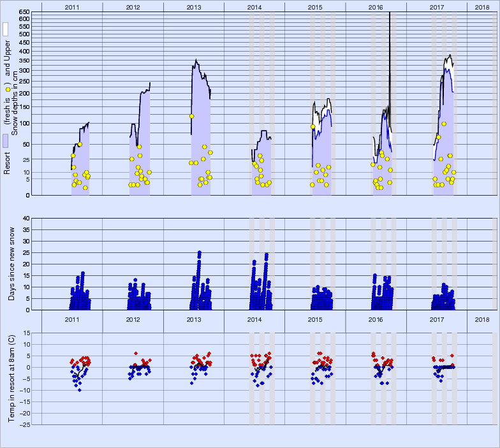
Task: Click the tallest 2013 days-since-snow column
Action: [200, 253]
